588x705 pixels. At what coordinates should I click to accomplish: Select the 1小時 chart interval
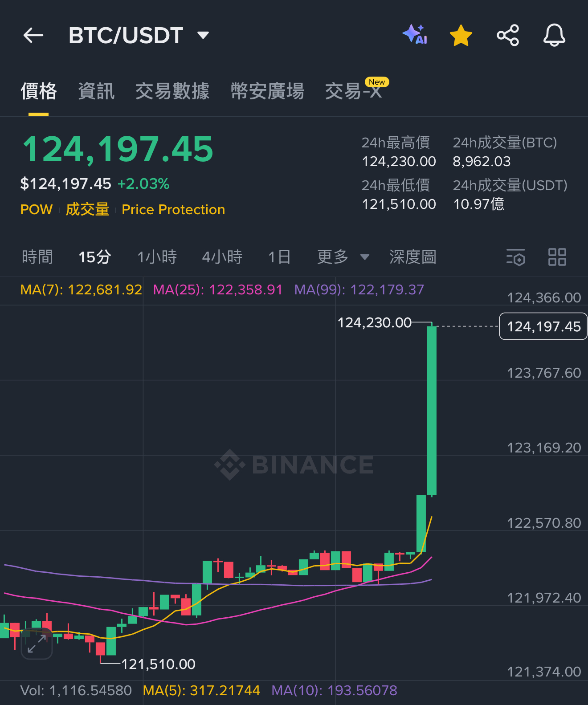157,257
